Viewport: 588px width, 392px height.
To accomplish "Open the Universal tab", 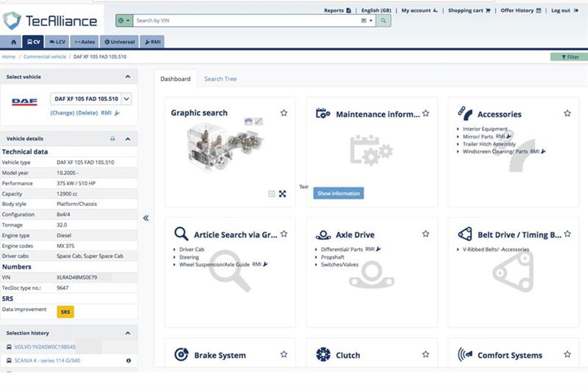I will point(119,42).
